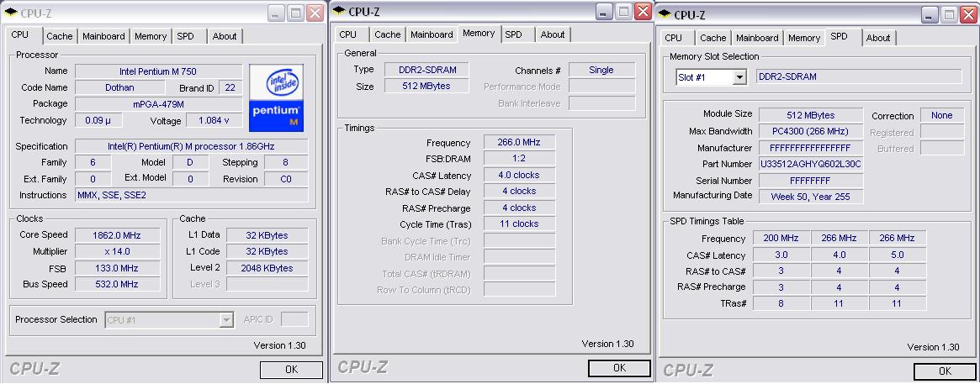The width and height of the screenshot is (980, 384).
Task: Click the FSB:DRAM value 1:2
Action: click(x=519, y=159)
